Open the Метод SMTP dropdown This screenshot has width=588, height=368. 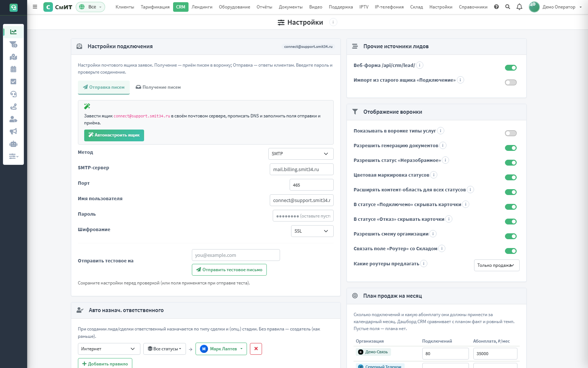coord(301,154)
